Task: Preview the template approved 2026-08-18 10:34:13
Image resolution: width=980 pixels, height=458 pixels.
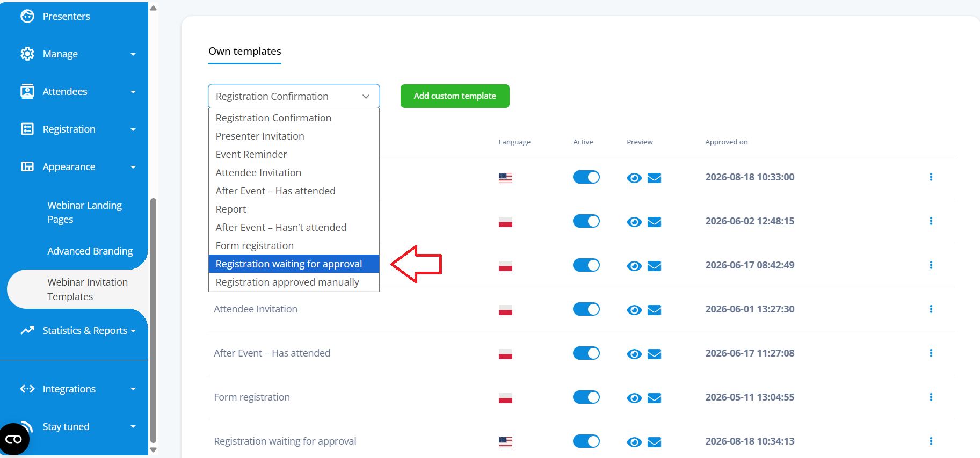Action: coord(634,442)
